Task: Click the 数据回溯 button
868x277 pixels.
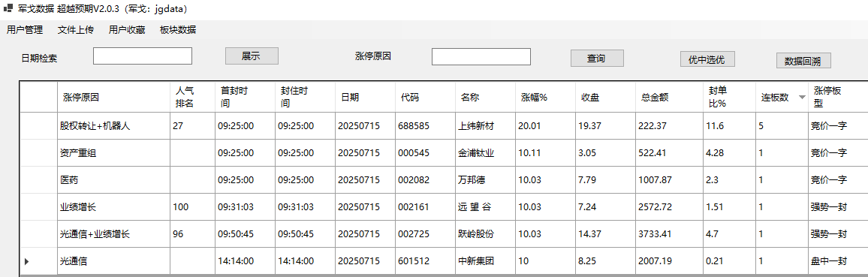Action: pos(803,61)
